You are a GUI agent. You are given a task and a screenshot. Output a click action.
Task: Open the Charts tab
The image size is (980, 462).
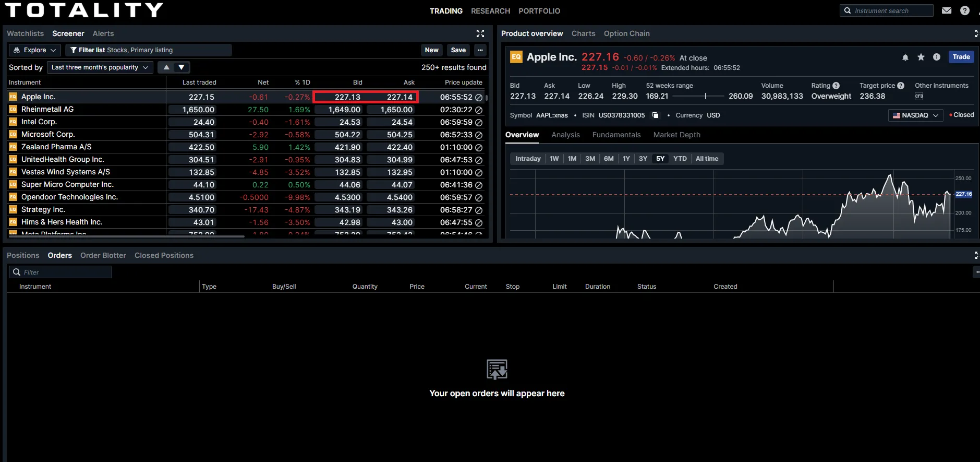tap(583, 33)
